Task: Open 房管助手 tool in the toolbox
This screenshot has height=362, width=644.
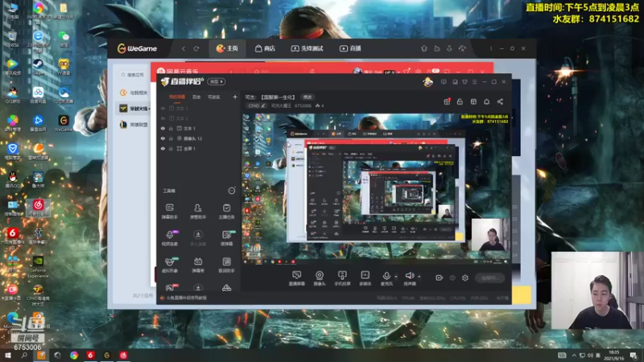Action: (198, 211)
